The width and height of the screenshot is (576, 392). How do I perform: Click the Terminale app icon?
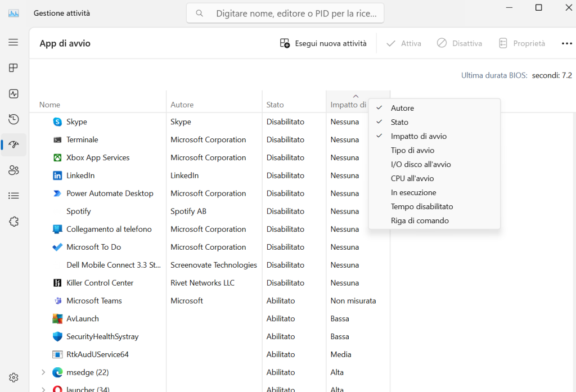57,139
